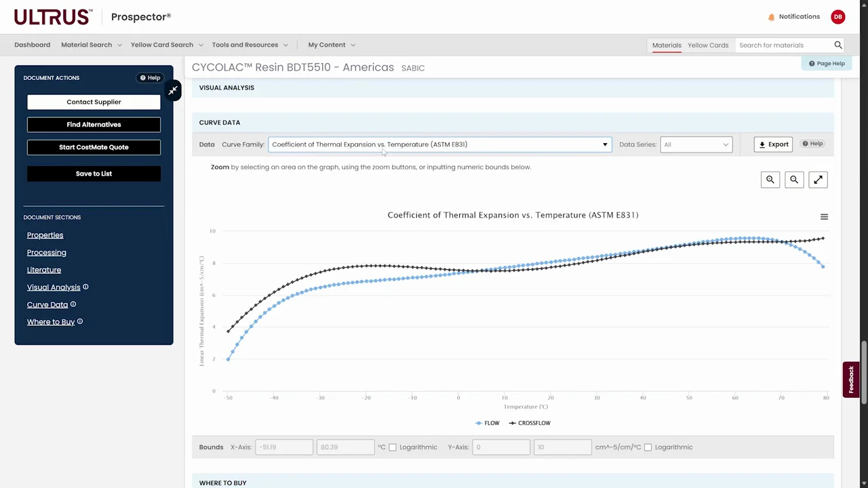This screenshot has height=488, width=868.
Task: Click Help next to the Export button
Action: point(812,144)
